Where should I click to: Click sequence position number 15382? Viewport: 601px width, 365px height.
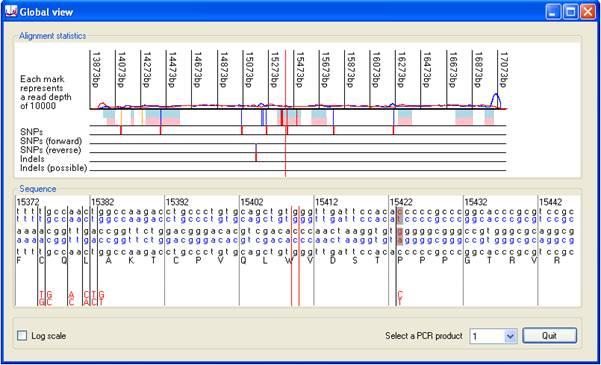point(102,202)
